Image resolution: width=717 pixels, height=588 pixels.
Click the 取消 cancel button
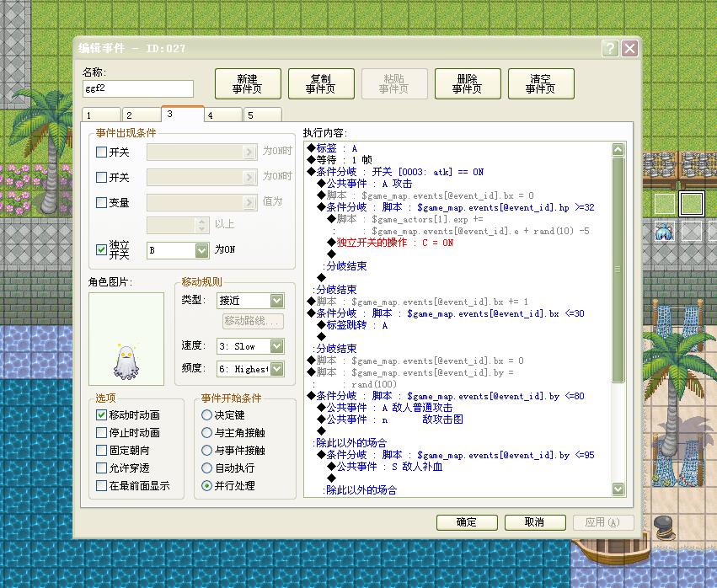click(535, 522)
